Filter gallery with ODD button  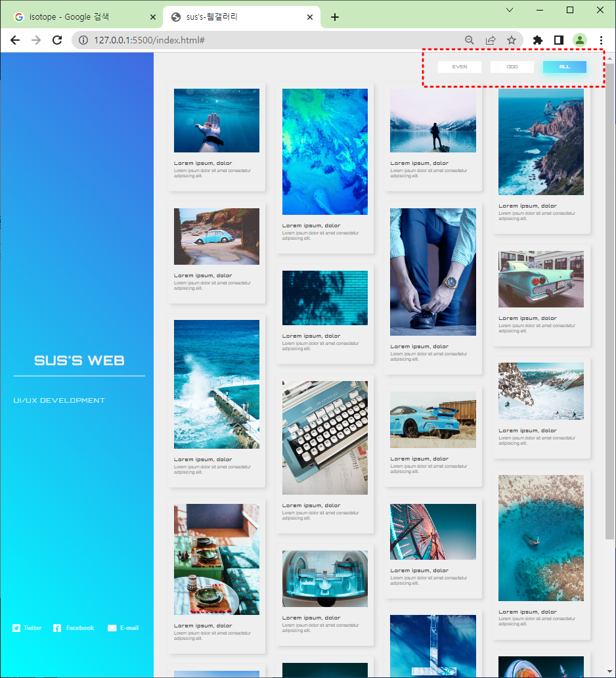[512, 66]
